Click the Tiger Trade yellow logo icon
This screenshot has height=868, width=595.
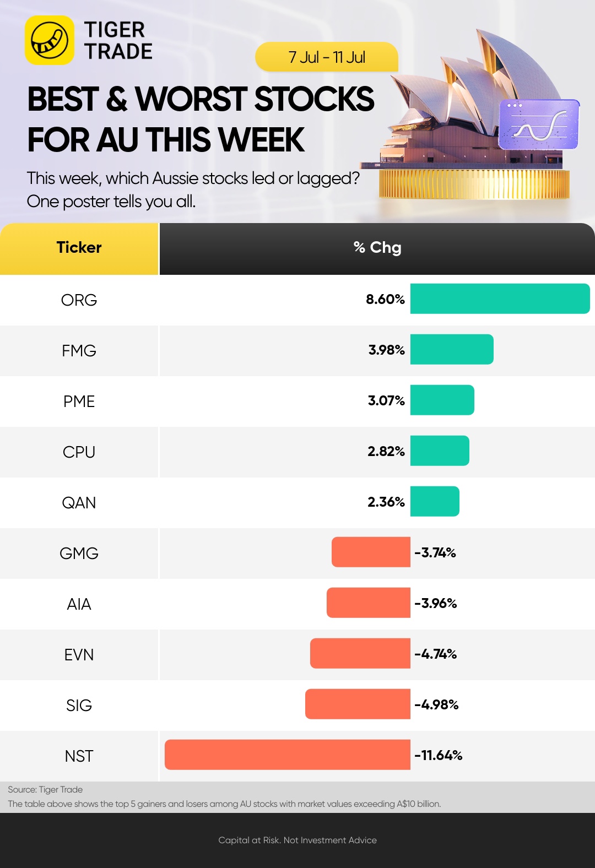click(50, 40)
